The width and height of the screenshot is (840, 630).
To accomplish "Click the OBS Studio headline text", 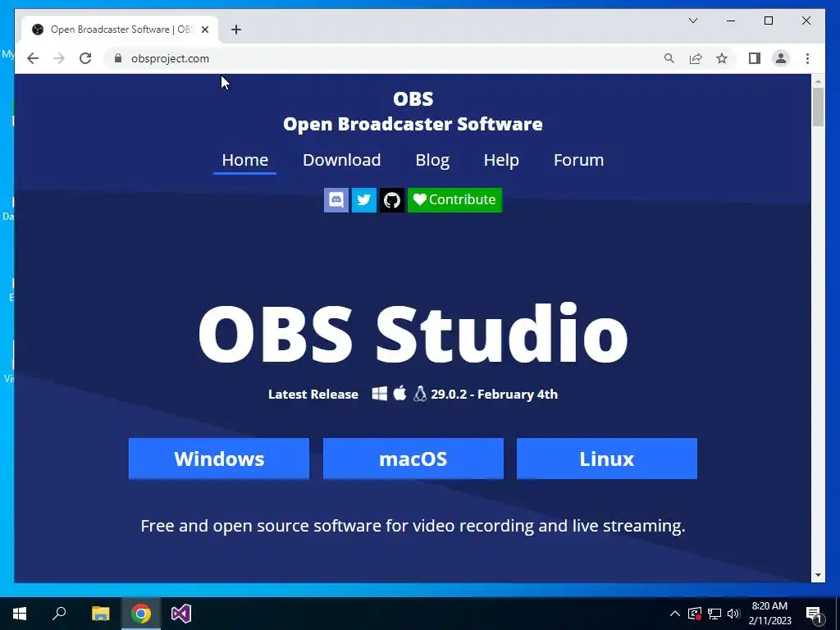I will [413, 335].
